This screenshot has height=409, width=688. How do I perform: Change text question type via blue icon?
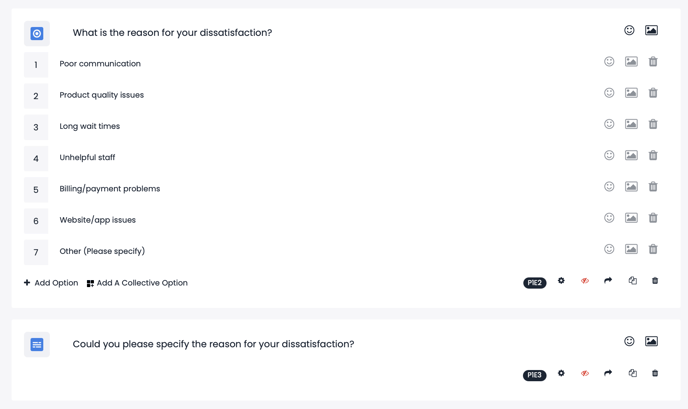click(37, 344)
